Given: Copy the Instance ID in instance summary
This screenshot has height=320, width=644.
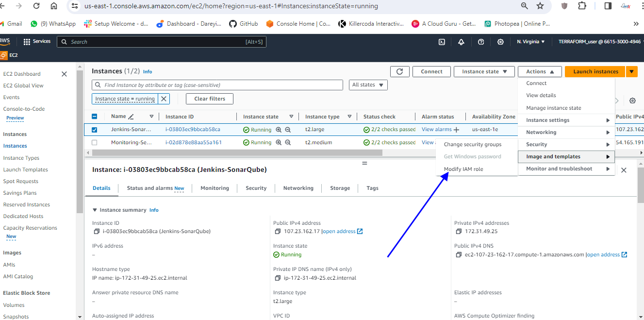Looking at the screenshot, I should tap(96, 232).
